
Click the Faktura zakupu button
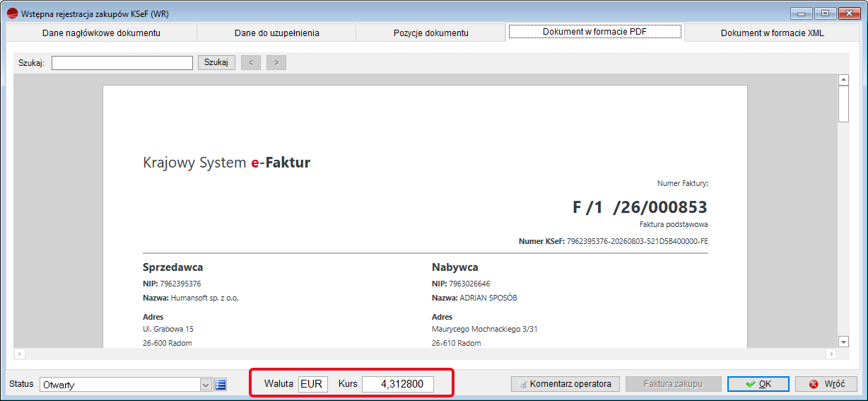point(673,384)
